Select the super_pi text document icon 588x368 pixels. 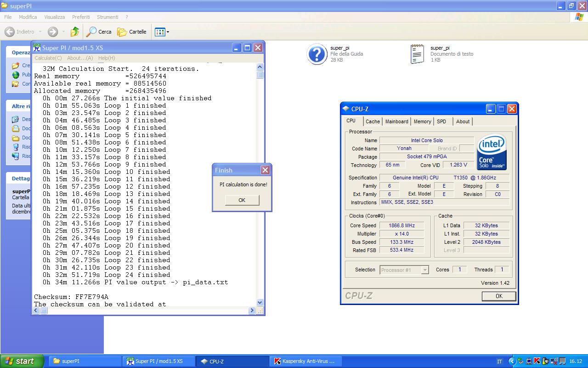(417, 54)
